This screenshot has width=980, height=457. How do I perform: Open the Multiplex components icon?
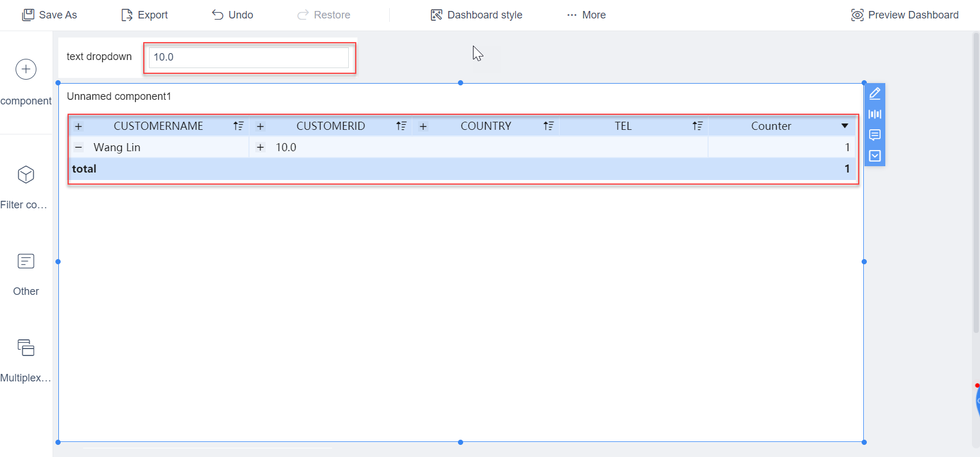point(26,347)
